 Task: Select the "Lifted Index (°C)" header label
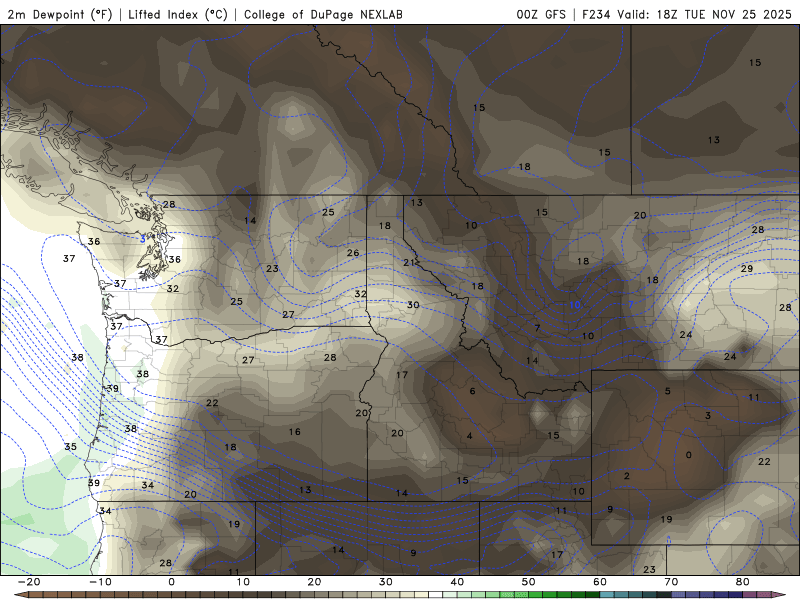(178, 14)
